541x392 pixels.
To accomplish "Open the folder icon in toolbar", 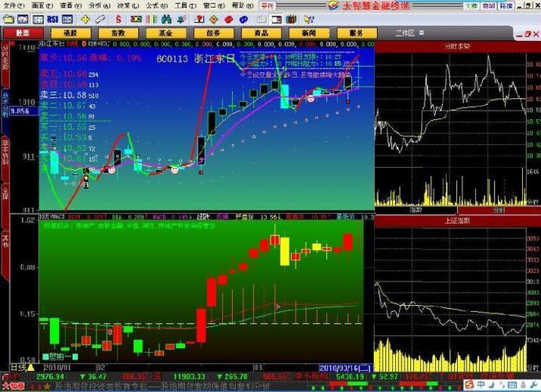I will tap(8, 20).
